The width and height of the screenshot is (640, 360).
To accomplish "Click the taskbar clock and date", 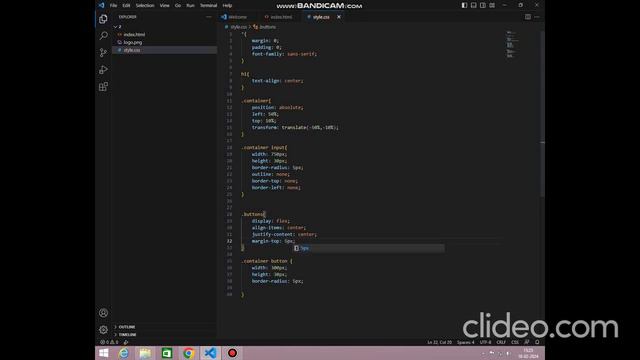I will 528,353.
